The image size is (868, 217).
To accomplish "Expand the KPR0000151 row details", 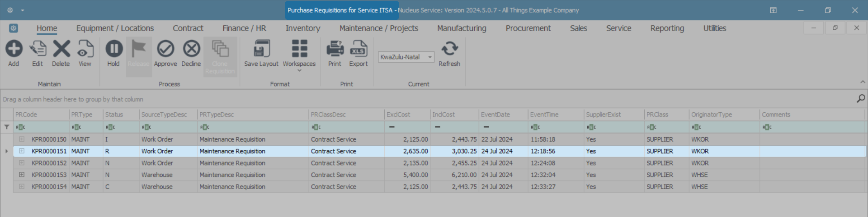I will point(22,151).
